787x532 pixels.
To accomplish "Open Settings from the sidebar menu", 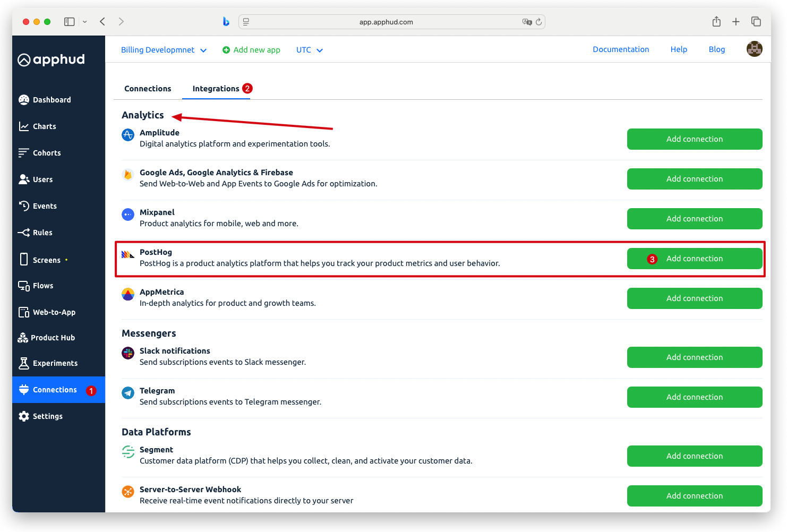I will pos(48,416).
